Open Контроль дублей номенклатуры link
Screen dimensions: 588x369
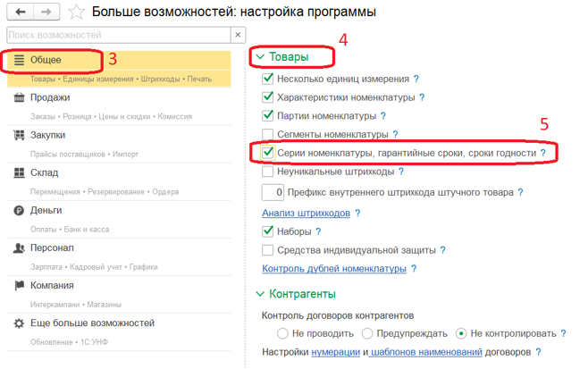pos(333,269)
